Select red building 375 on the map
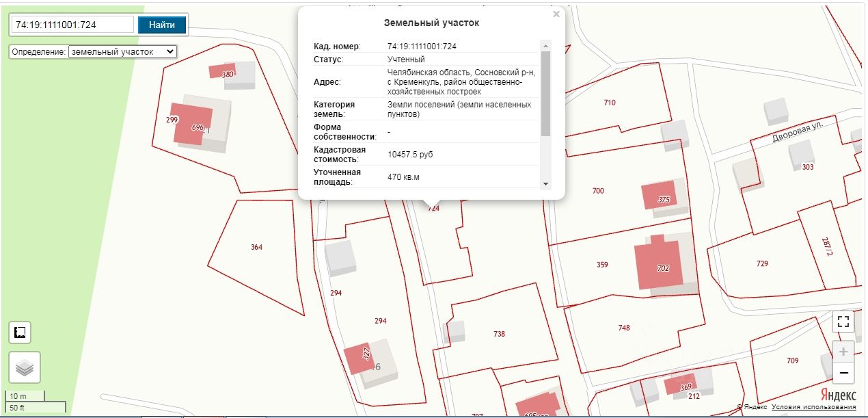Image resolution: width=868 pixels, height=418 pixels. pyautogui.click(x=659, y=196)
